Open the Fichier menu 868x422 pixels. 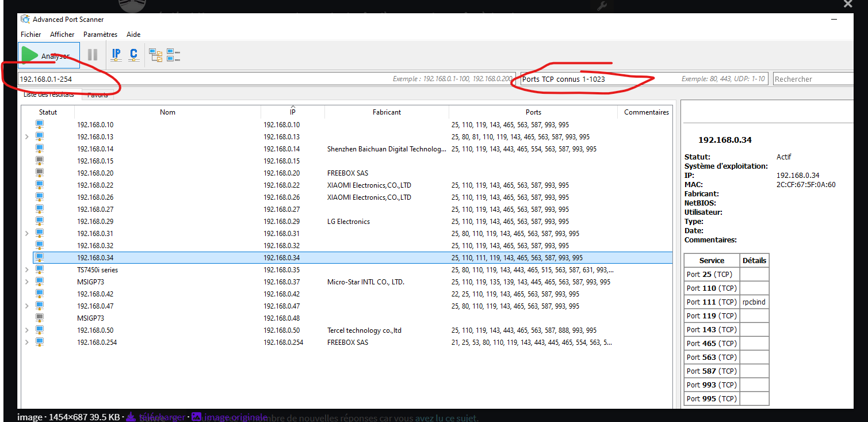(x=30, y=35)
